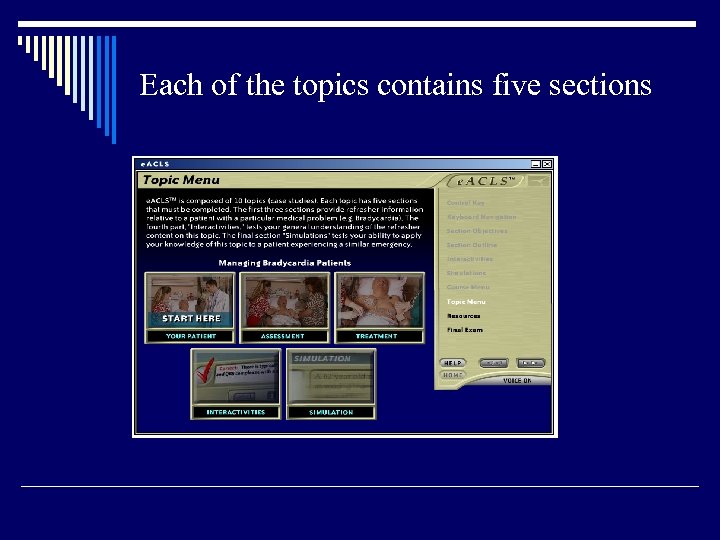Minimize the eACLS window
Viewport: 720px width, 540px height.
click(x=536, y=164)
